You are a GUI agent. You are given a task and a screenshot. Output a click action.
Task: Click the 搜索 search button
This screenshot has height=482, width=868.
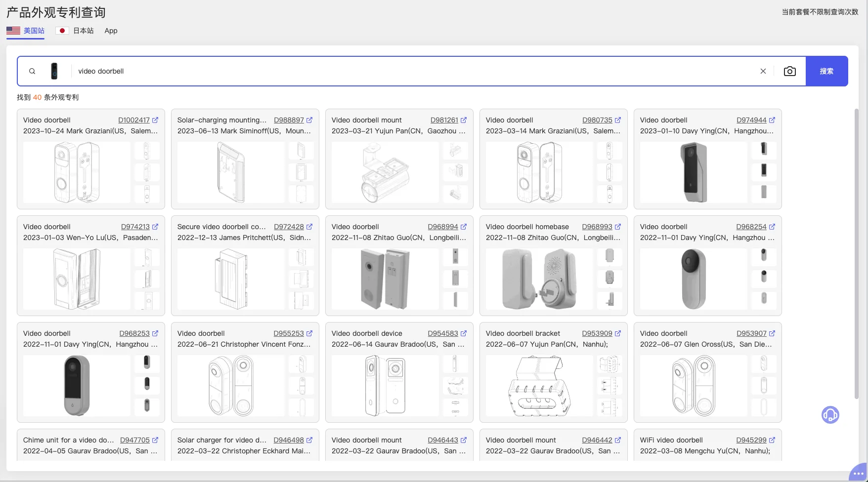[x=826, y=71]
